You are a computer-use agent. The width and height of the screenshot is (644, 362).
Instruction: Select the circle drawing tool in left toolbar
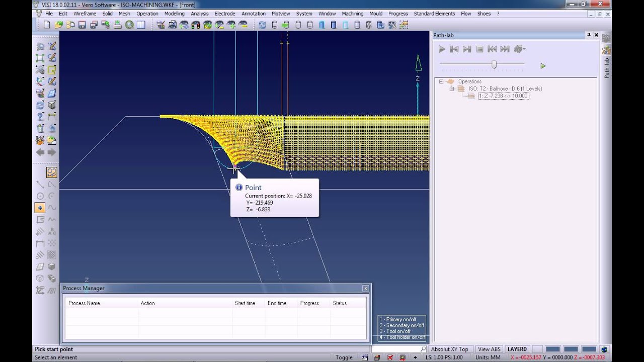click(x=40, y=196)
